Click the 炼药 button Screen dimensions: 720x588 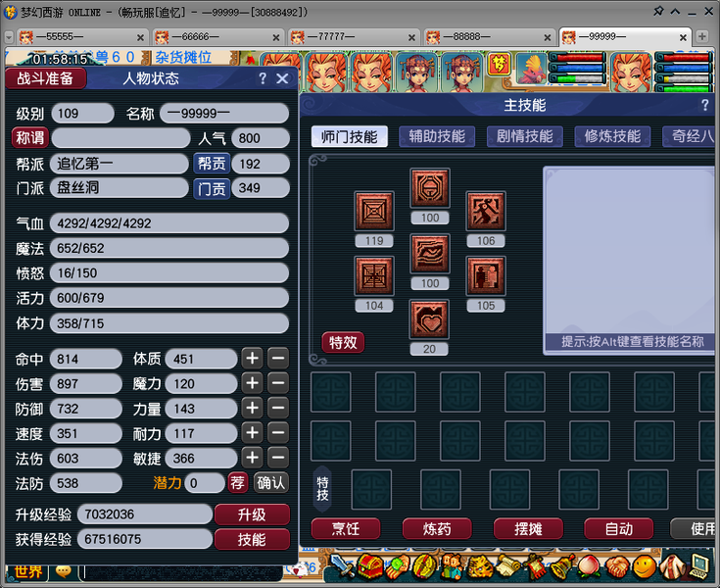(x=437, y=529)
